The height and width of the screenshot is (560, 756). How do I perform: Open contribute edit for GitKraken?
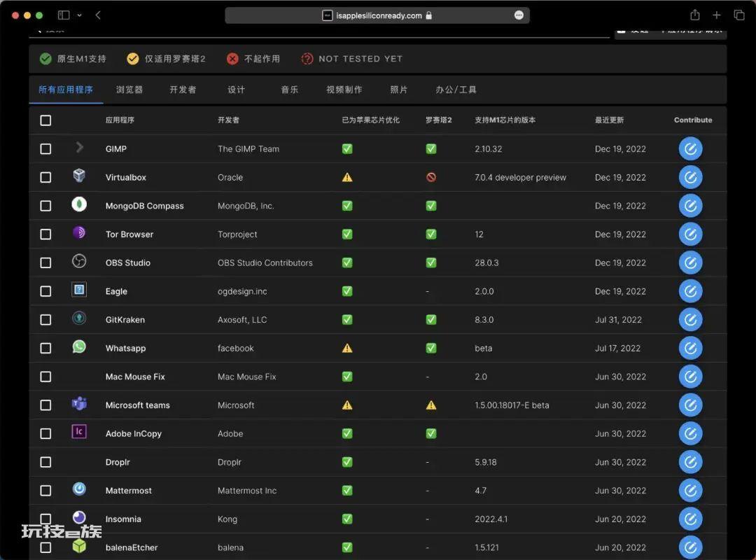pos(690,319)
